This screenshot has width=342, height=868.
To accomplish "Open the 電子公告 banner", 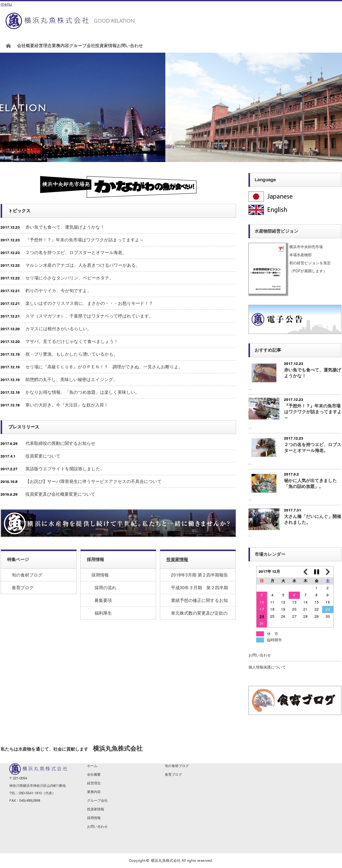I will pyautogui.click(x=295, y=319).
